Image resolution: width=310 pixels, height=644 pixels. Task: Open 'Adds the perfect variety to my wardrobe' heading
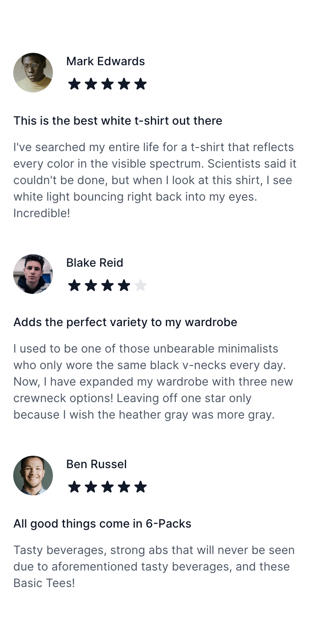(125, 322)
